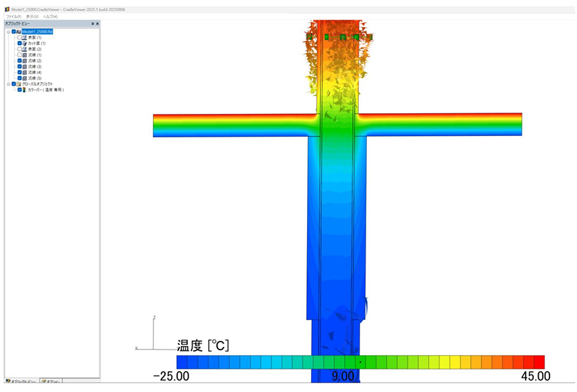Enable the 流線 (1) checkbox
Screen dimensions: 577x392
(20, 55)
